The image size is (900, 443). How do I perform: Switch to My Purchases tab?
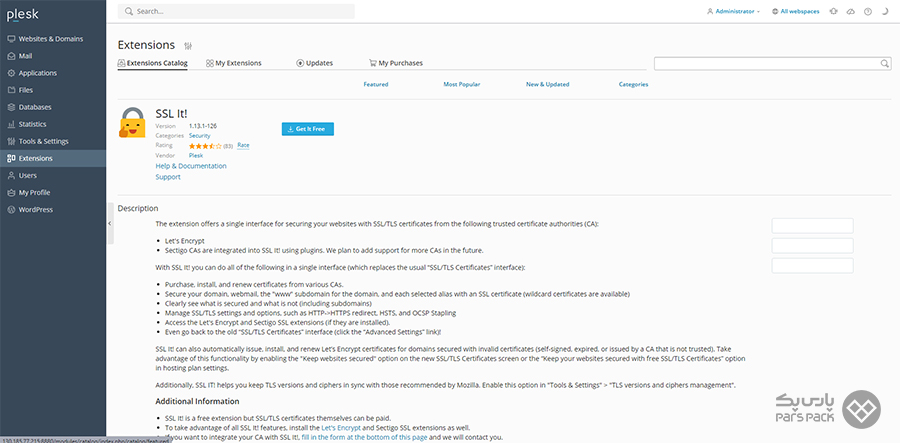coord(396,63)
